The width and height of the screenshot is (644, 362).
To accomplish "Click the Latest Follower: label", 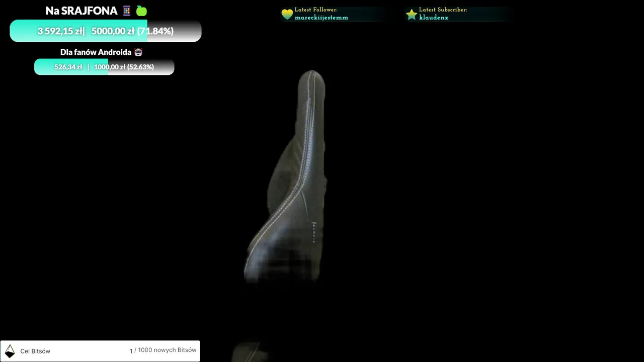I will (316, 10).
